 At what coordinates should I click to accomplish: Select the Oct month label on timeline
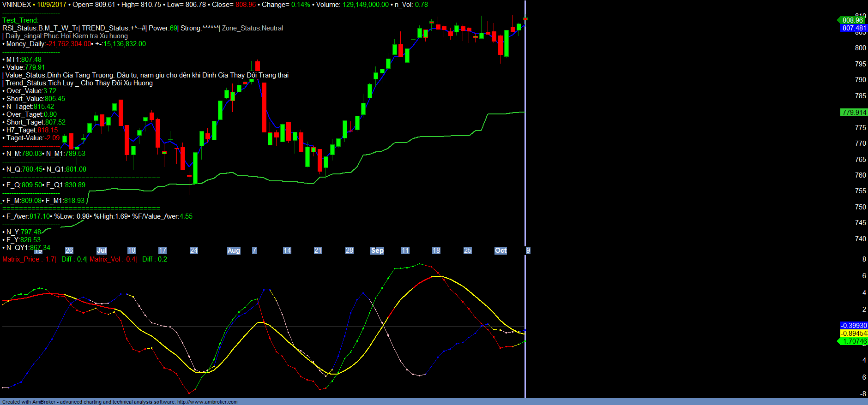click(500, 250)
